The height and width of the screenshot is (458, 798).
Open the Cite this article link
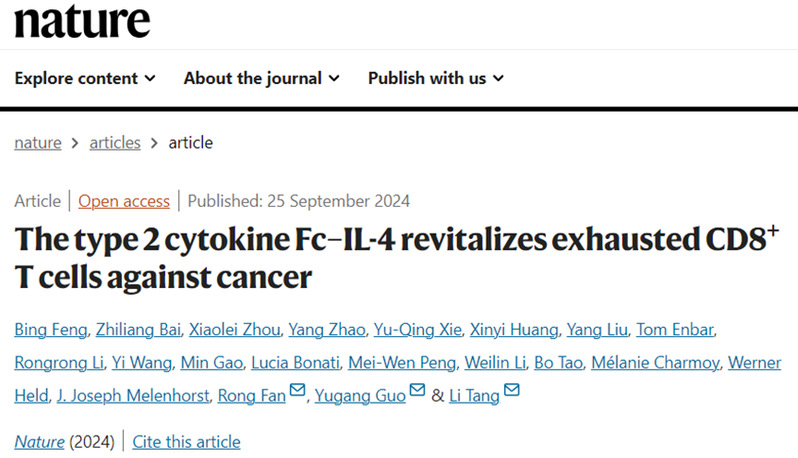coord(186,442)
